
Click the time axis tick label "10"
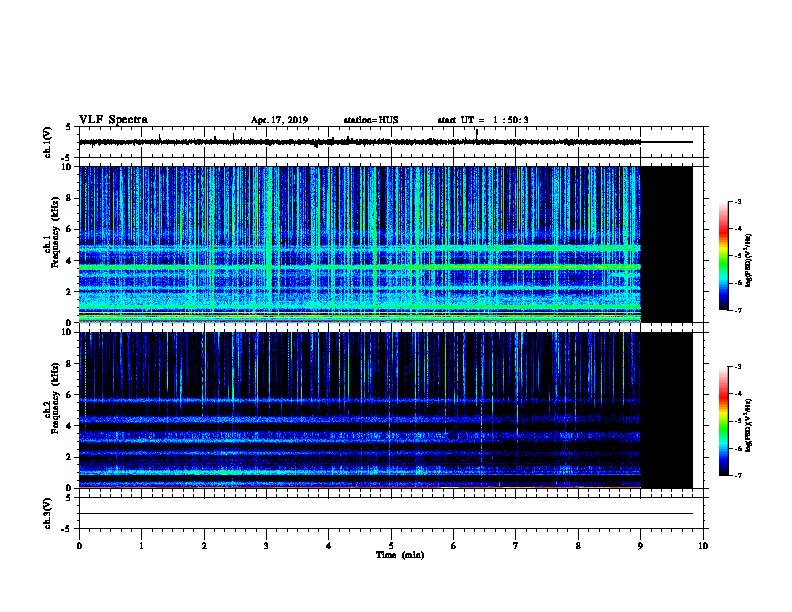click(703, 546)
